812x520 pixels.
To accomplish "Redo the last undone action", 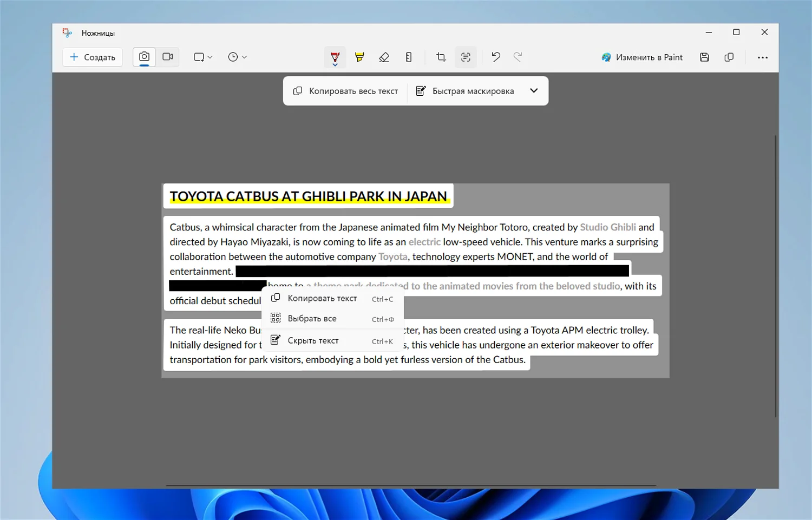I will (x=518, y=57).
